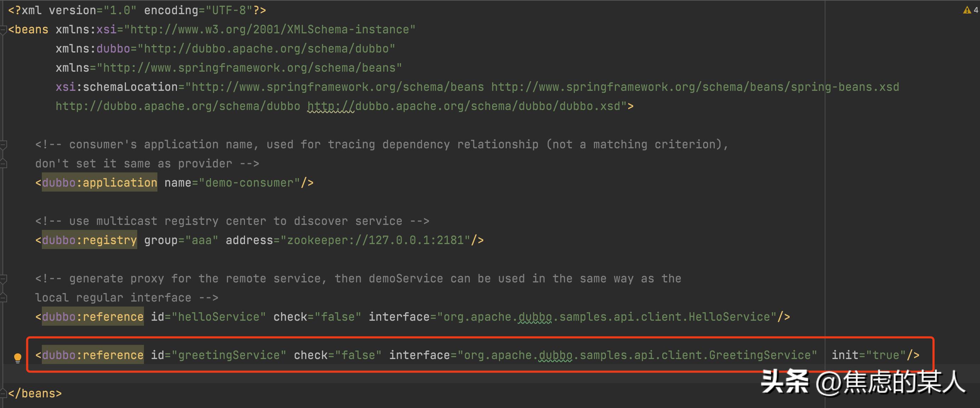Viewport: 980px width, 408px height.
Task: Collapse the beans root element fold marker
Action: click(4, 30)
